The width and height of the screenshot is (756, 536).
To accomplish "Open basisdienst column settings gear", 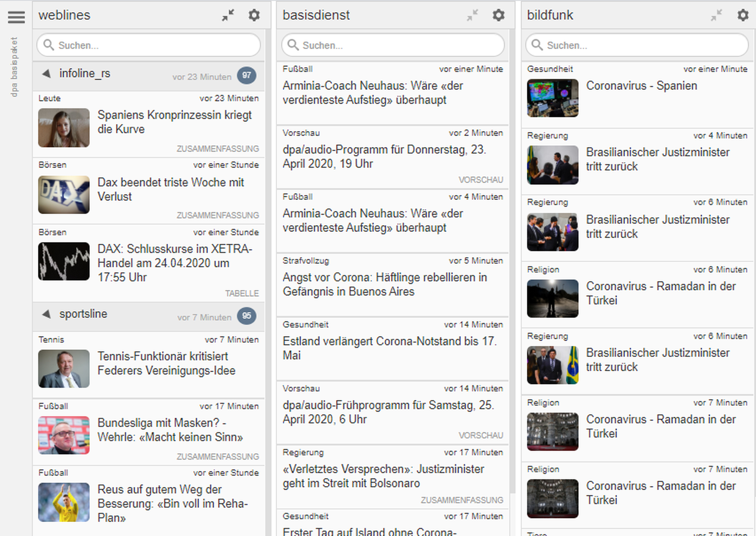I will [x=498, y=15].
